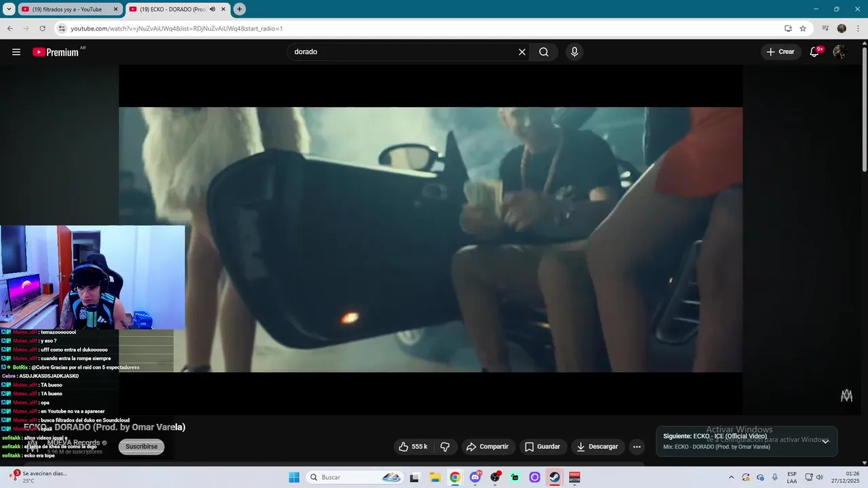Click the YouTube URL address bar
This screenshot has width=868, height=488.
[x=420, y=28]
